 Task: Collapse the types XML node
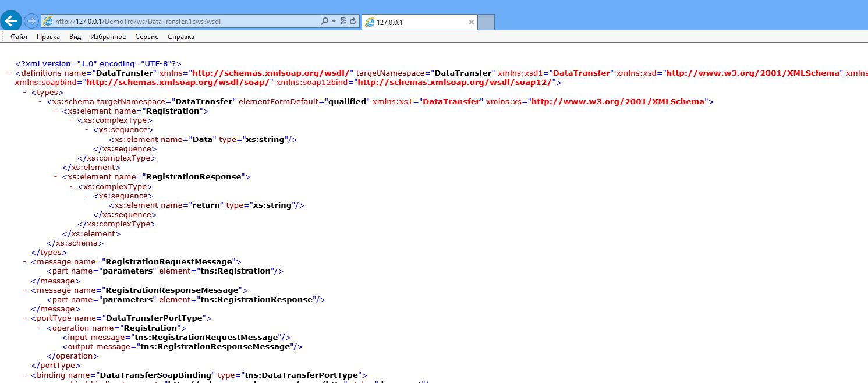(x=24, y=92)
